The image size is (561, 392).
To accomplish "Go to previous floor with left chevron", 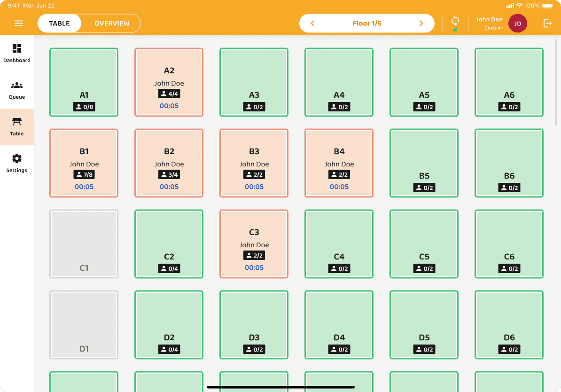I will point(312,24).
